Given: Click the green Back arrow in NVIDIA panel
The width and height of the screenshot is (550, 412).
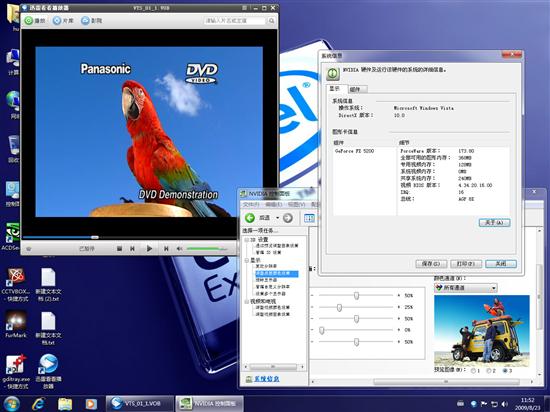Looking at the screenshot, I should point(250,218).
